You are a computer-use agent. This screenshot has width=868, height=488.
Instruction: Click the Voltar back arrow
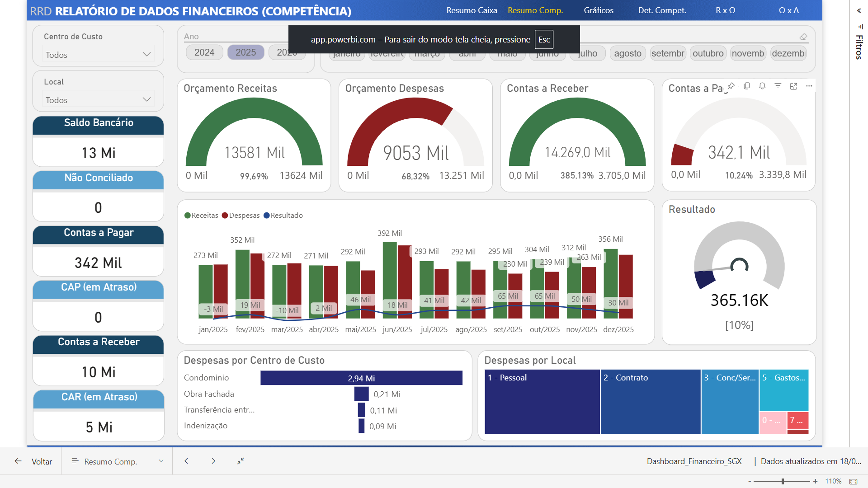pos(18,461)
